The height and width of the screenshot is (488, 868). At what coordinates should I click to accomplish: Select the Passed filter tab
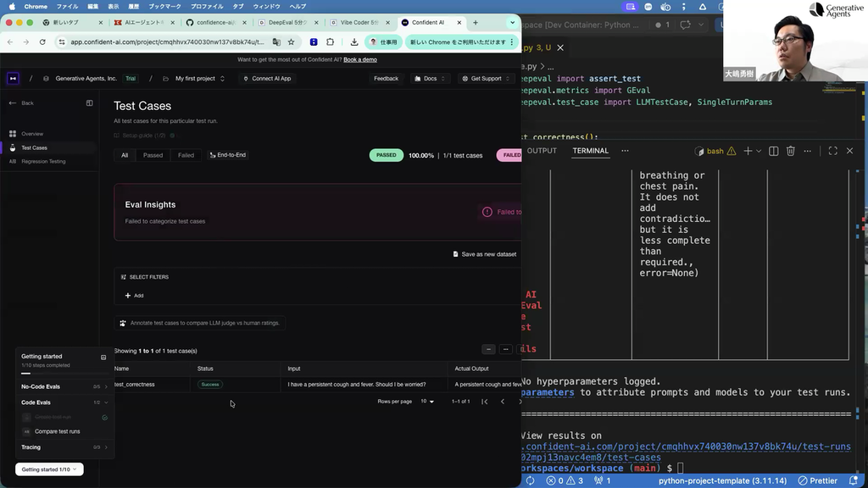pyautogui.click(x=153, y=156)
